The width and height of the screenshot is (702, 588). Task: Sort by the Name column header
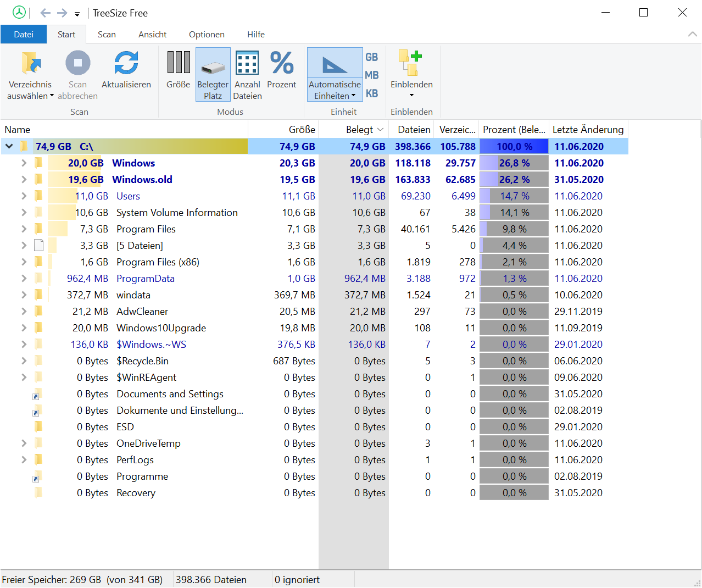pos(124,130)
